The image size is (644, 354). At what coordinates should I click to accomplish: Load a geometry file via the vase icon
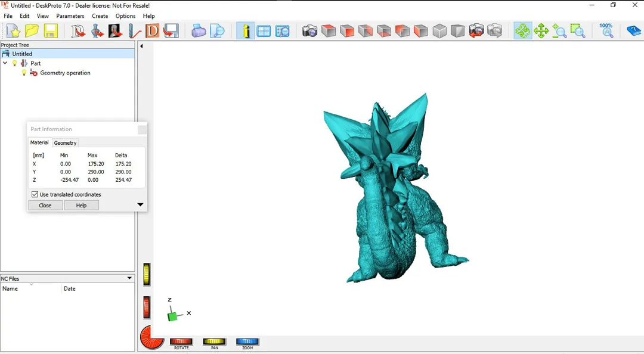(x=97, y=31)
